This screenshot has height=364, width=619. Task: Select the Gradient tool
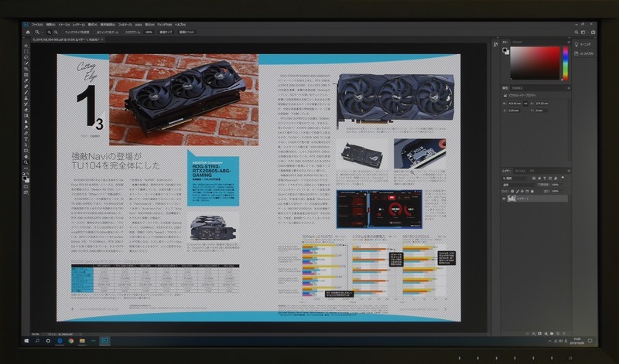click(x=26, y=115)
